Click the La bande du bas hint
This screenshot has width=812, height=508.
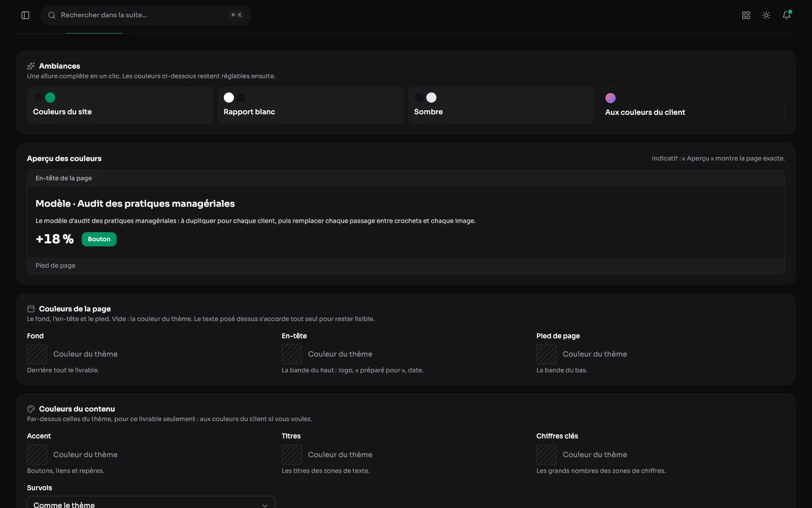pos(562,370)
